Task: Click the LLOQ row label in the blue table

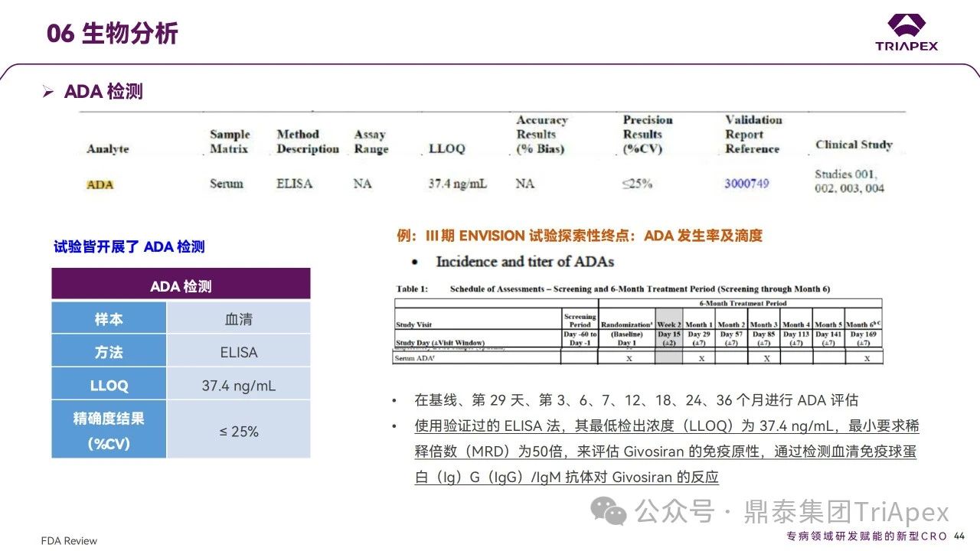Action: (109, 386)
